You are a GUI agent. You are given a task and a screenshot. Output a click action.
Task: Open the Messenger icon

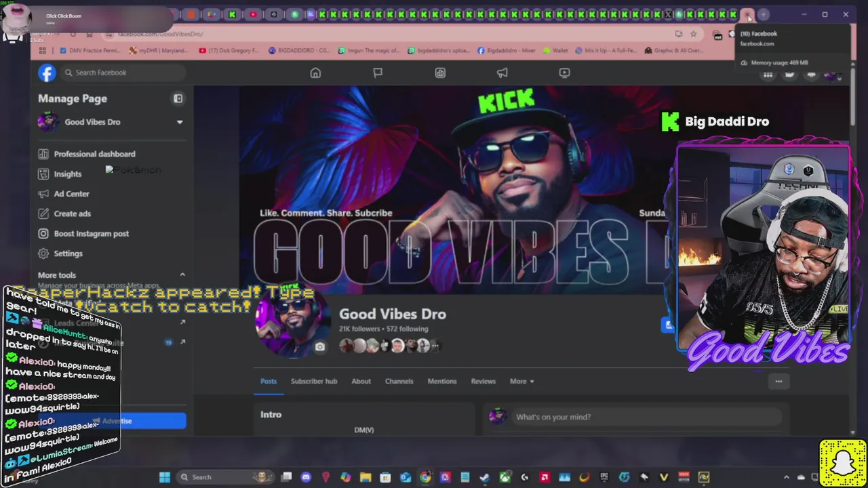789,75
